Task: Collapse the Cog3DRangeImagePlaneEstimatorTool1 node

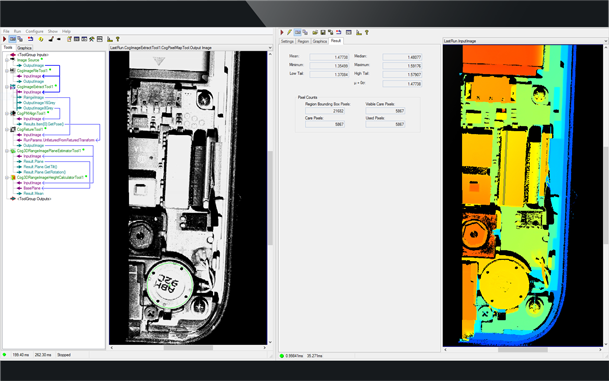Action: (x=7, y=151)
